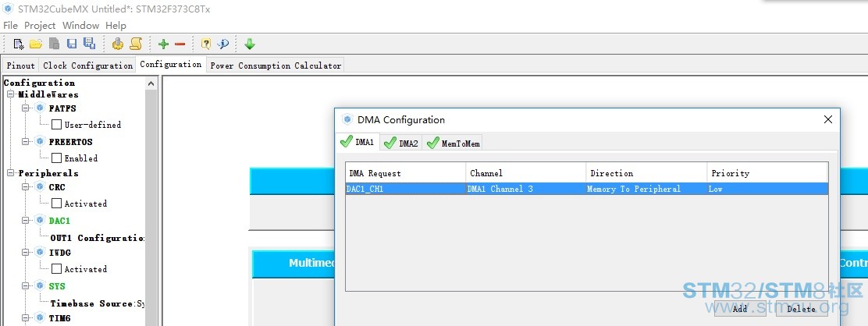This screenshot has width=868, height=326.
Task: Click the Channel column header
Action: [x=526, y=173]
